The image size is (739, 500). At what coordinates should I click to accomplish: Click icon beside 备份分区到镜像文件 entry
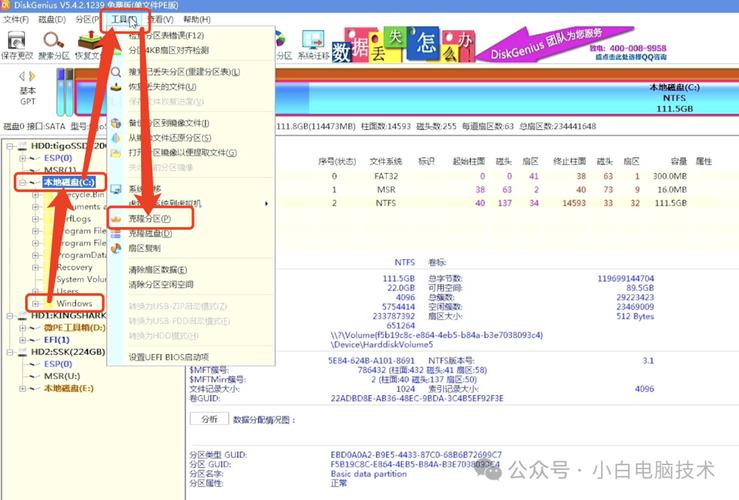[116, 123]
